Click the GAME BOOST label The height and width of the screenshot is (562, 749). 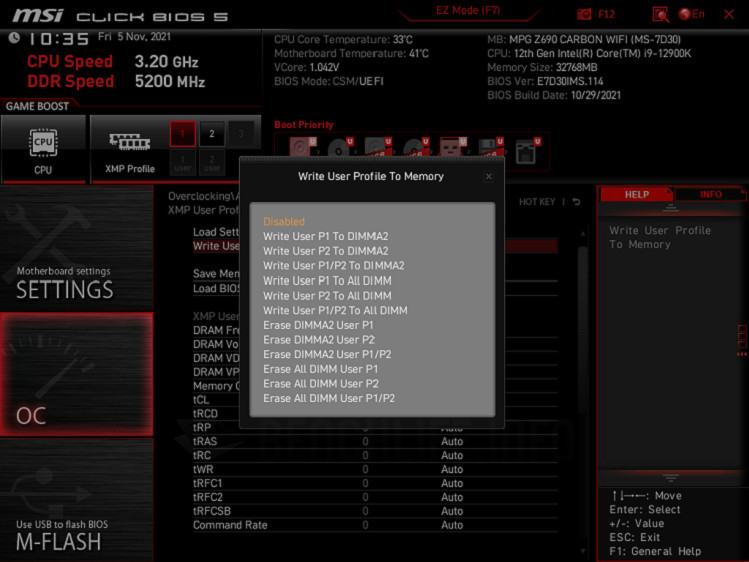click(37, 106)
